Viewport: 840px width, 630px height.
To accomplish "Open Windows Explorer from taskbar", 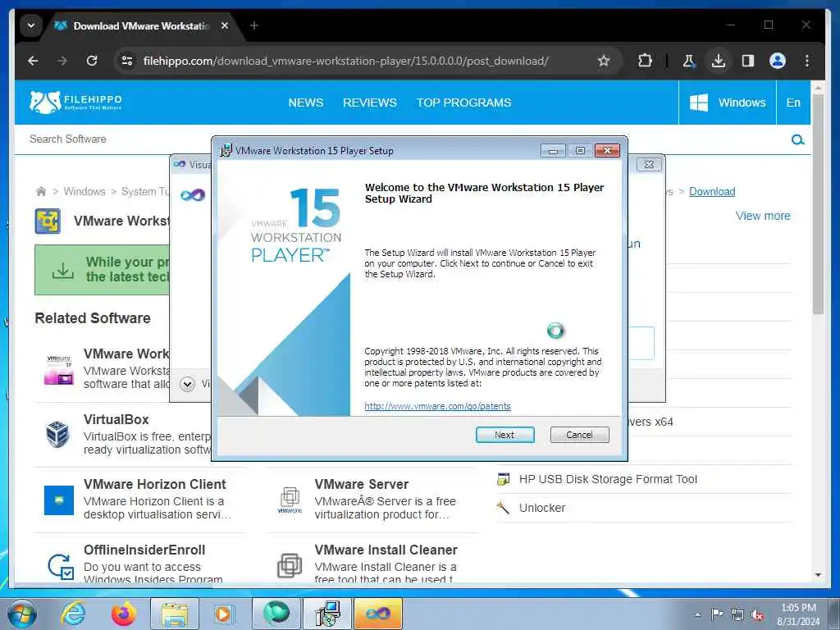I will tap(175, 614).
